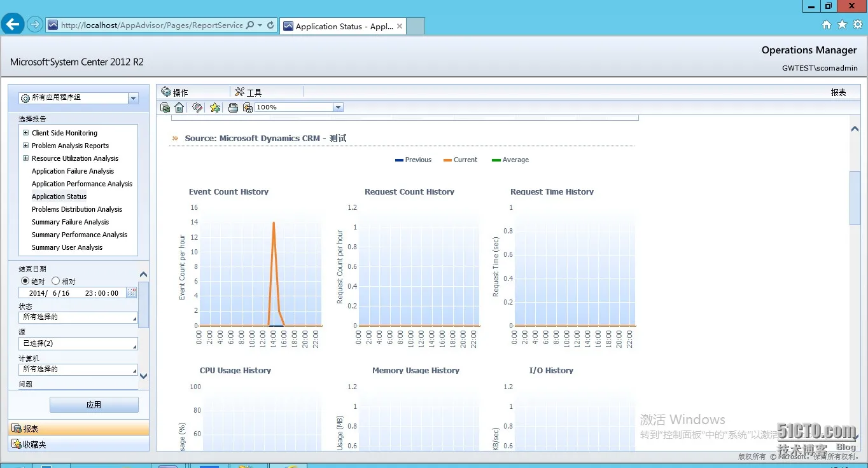The width and height of the screenshot is (868, 468).
Task: Open the 所有应用程序组 dropdown
Action: pos(133,98)
